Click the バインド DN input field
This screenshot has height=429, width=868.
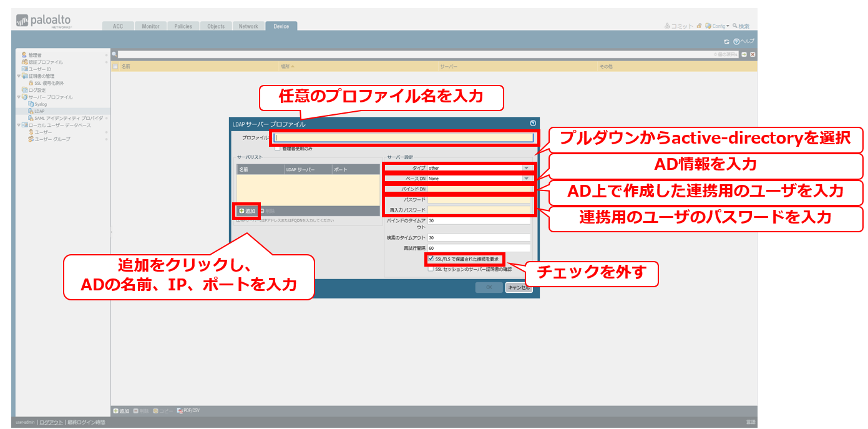click(479, 189)
